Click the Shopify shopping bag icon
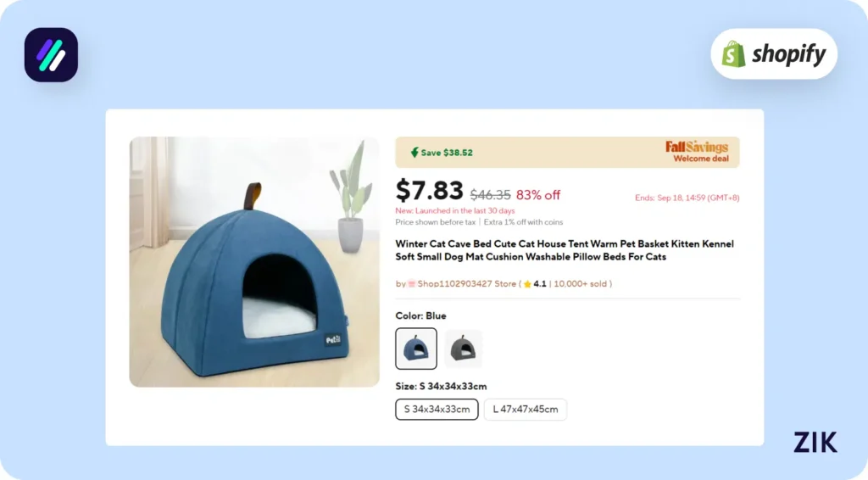The height and width of the screenshot is (480, 868). click(x=733, y=53)
